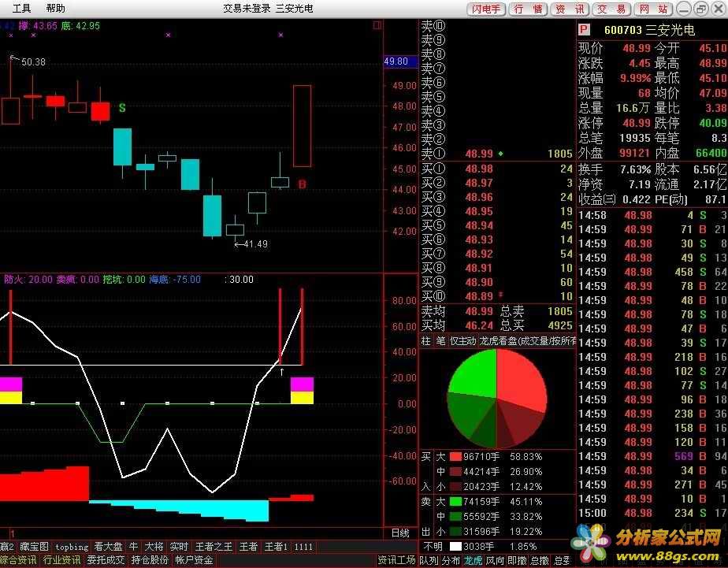728x568 pixels.
Task: Select the large red limit-up candlestick
Action: tap(303, 126)
